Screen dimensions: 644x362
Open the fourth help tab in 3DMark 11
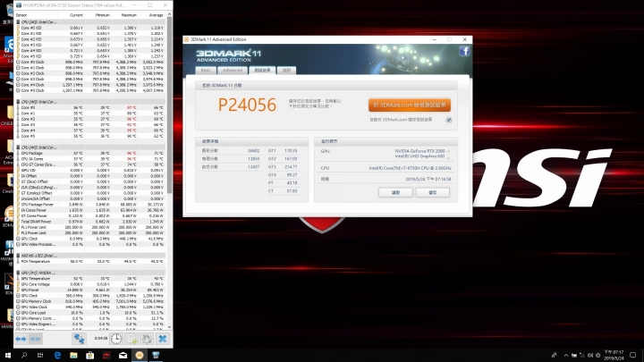pos(286,71)
